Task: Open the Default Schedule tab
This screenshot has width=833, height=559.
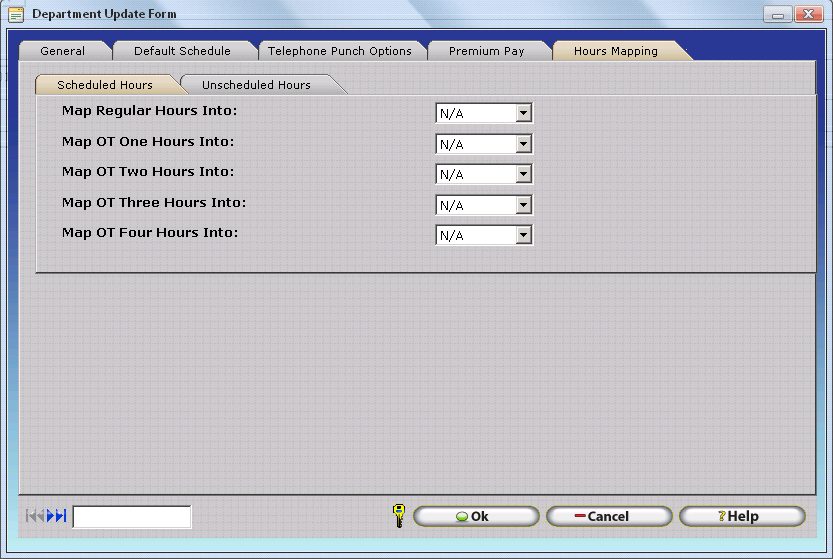Action: [x=182, y=51]
